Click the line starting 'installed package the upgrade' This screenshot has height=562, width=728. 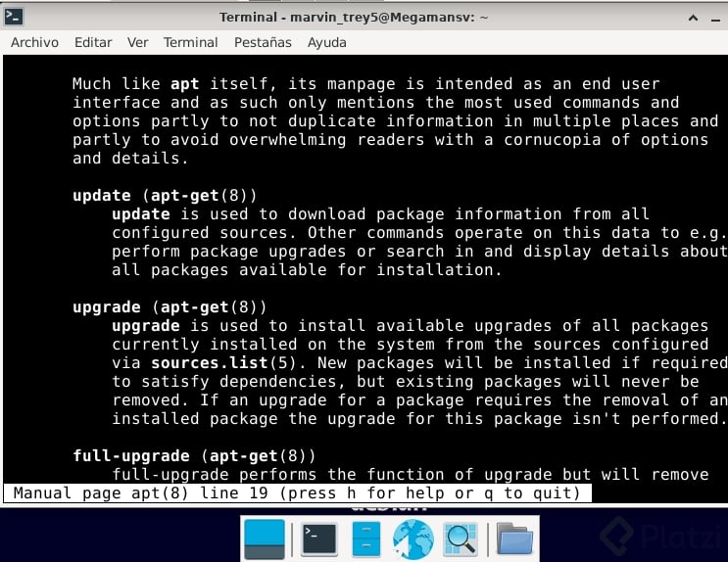(419, 419)
